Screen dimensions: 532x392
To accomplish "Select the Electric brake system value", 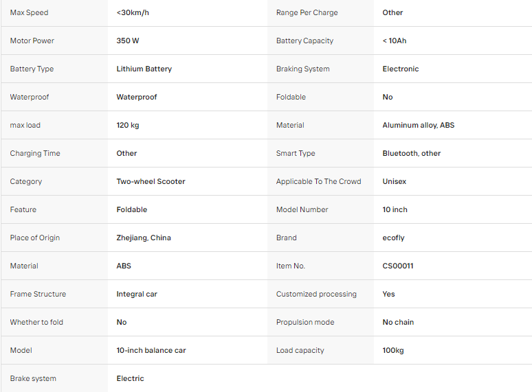I will [130, 378].
